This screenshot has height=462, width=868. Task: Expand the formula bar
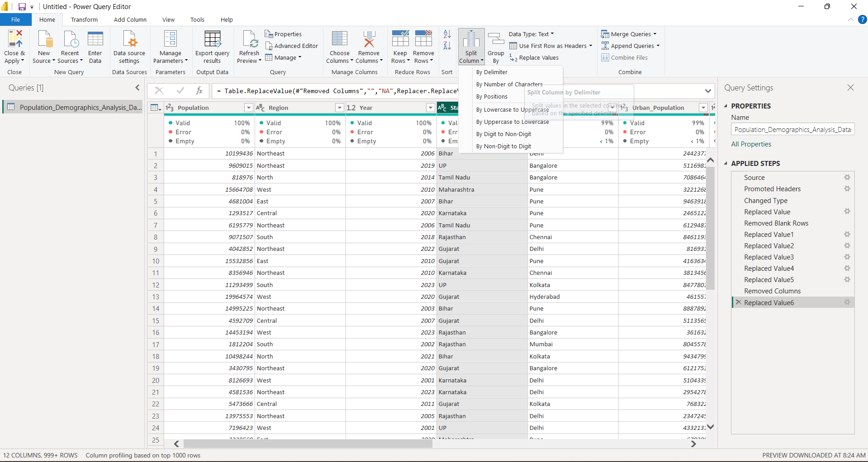pyautogui.click(x=708, y=91)
